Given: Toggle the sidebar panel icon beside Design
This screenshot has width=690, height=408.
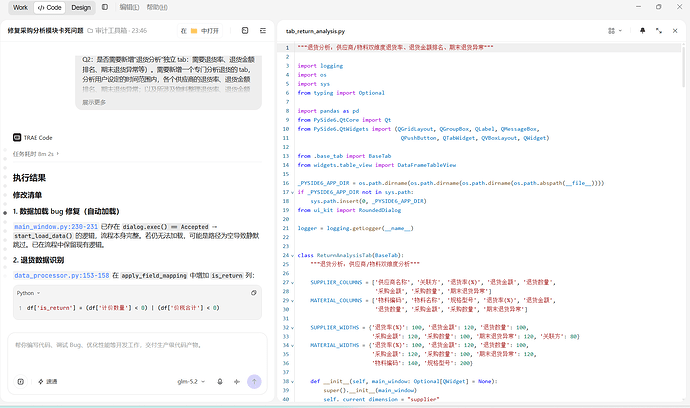Looking at the screenshot, I should [x=105, y=7].
